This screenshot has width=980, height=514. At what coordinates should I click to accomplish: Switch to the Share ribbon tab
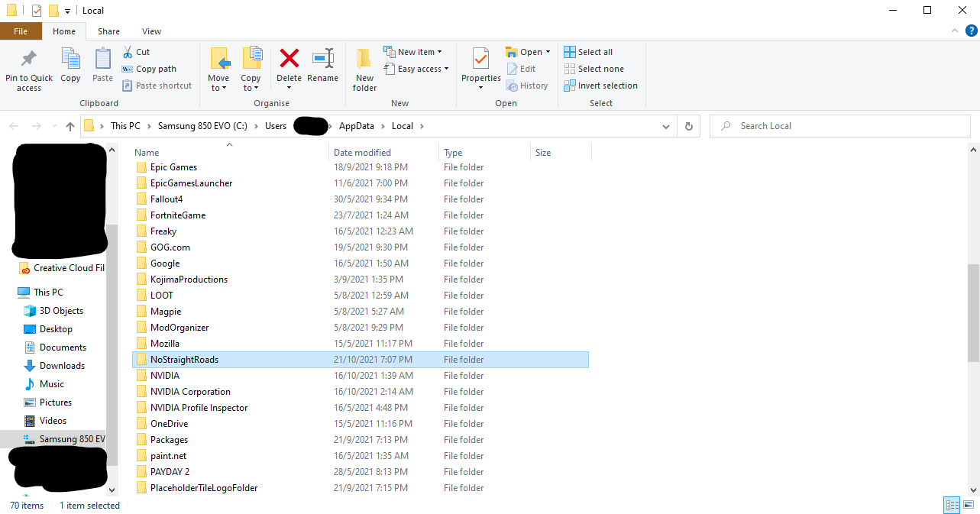(x=108, y=31)
